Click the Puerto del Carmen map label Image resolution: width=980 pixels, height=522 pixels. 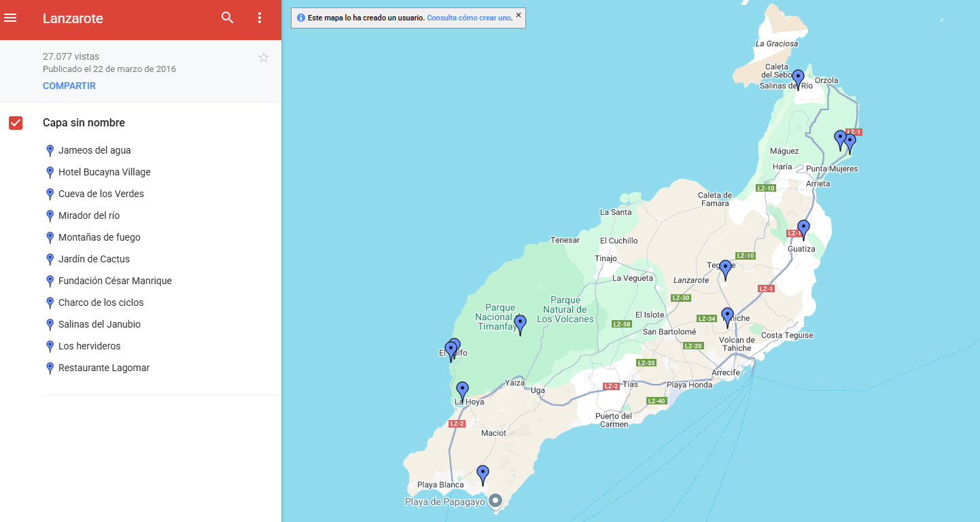pos(614,420)
